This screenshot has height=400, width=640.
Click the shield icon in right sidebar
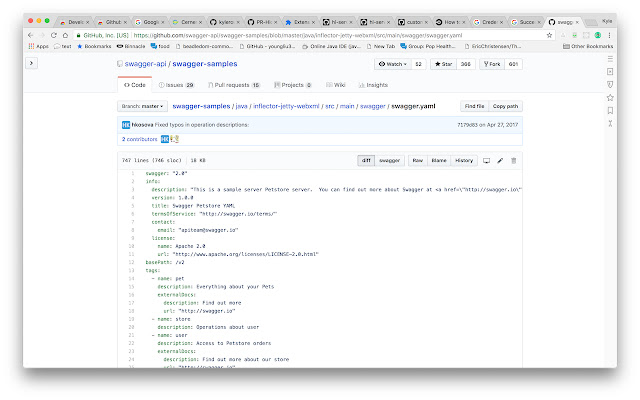[610, 84]
